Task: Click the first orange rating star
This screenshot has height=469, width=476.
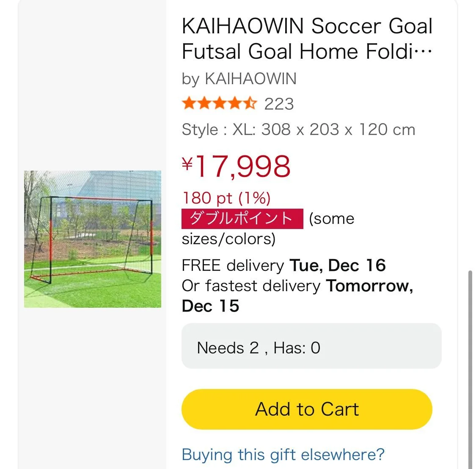Action: (189, 104)
